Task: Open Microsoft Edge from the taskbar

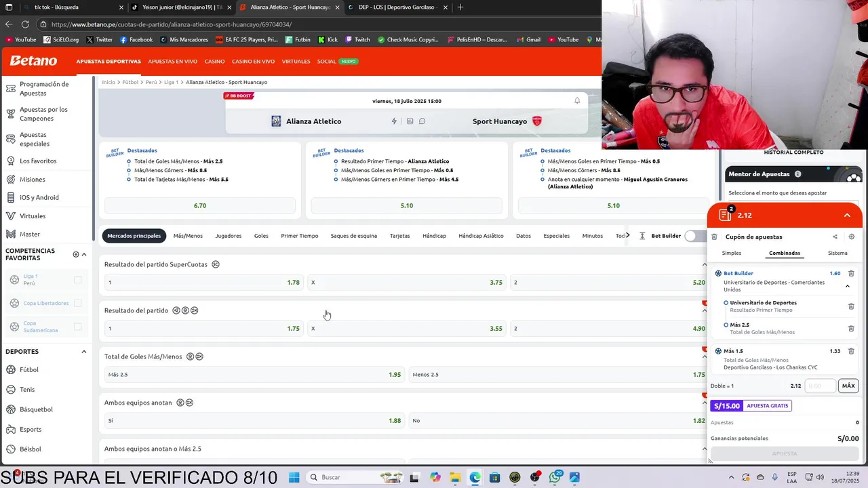Action: 475,477
